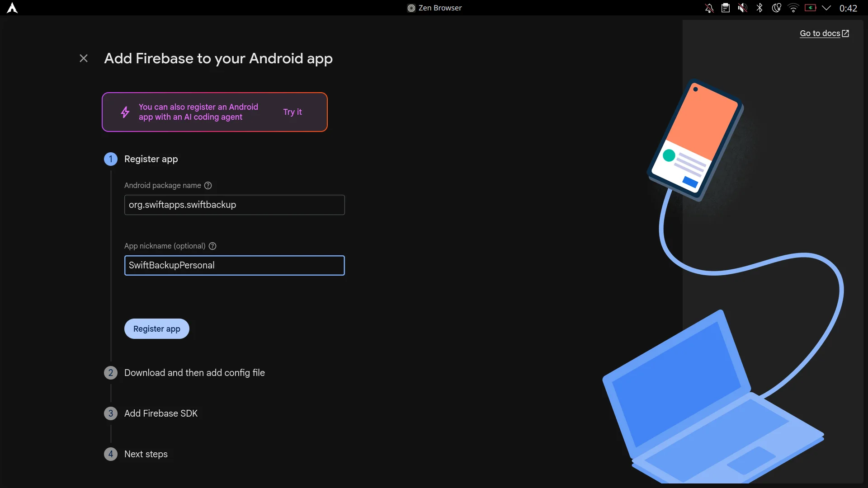
Task: Click the lightning bolt AI agent icon
Action: 125,112
